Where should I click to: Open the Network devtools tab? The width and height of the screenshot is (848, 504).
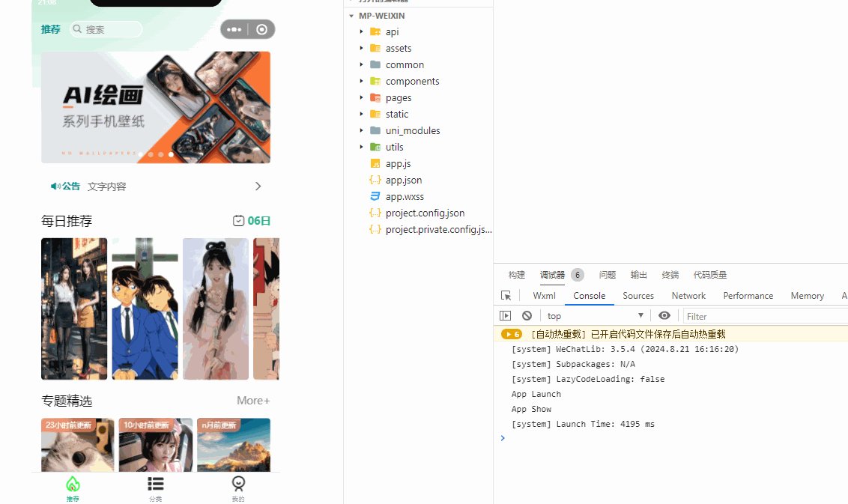coord(688,296)
